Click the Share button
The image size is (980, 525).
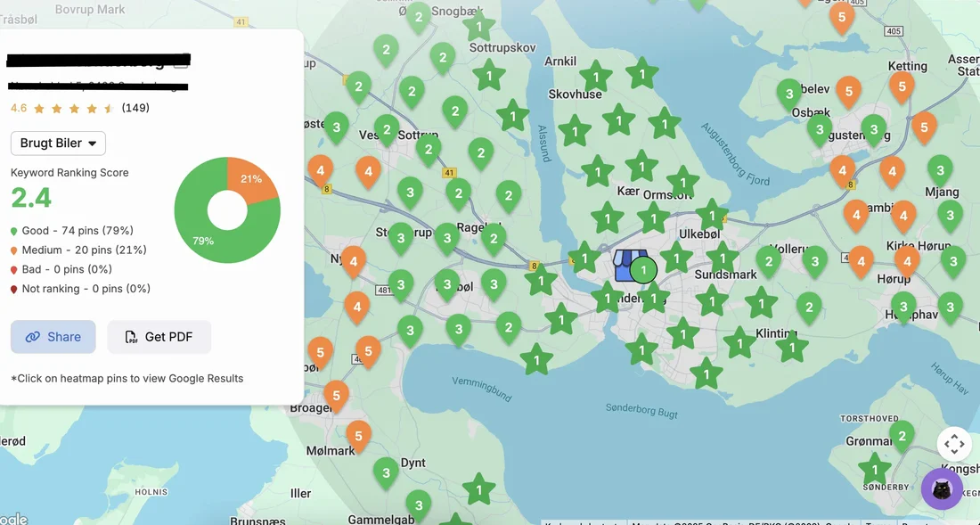tap(53, 337)
